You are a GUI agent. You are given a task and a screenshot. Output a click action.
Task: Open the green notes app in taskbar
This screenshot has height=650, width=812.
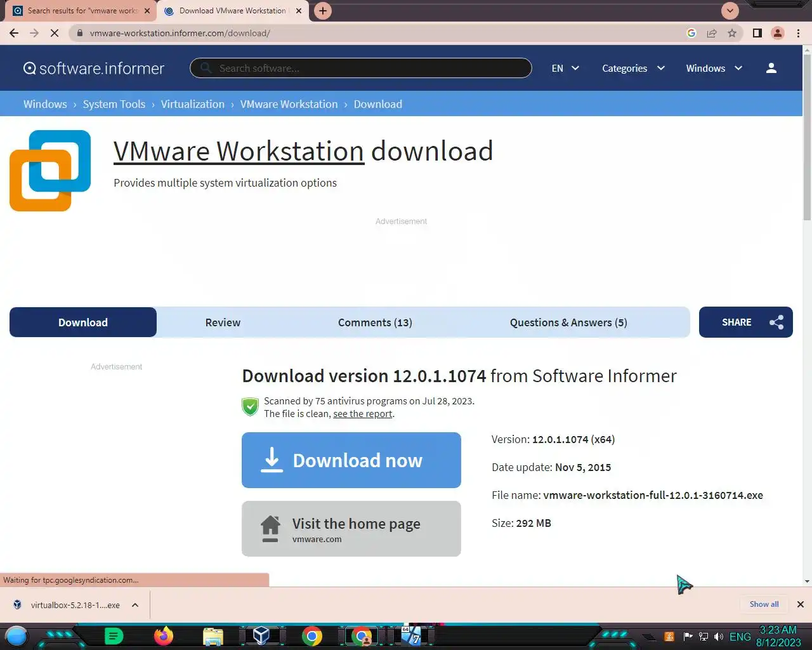(x=113, y=635)
